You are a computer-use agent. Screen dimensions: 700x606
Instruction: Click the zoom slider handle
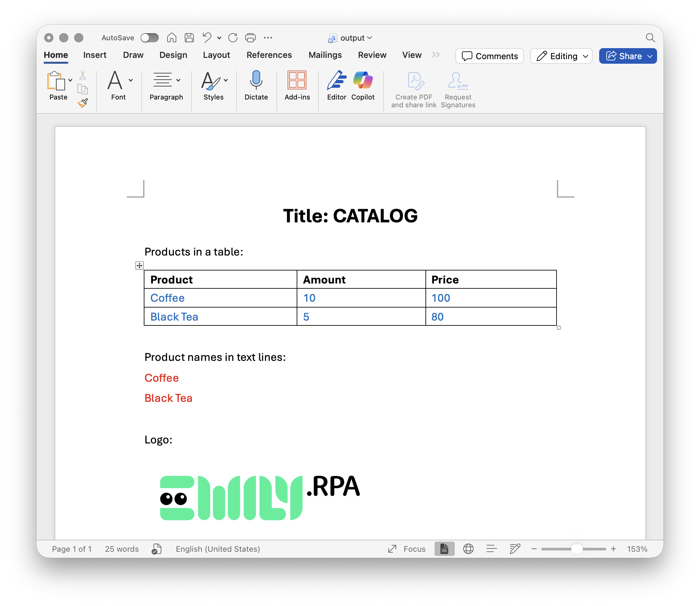click(x=576, y=549)
